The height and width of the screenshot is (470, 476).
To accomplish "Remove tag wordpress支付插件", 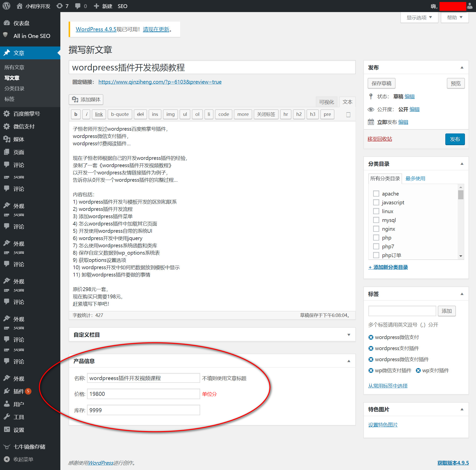I will coord(371,348).
